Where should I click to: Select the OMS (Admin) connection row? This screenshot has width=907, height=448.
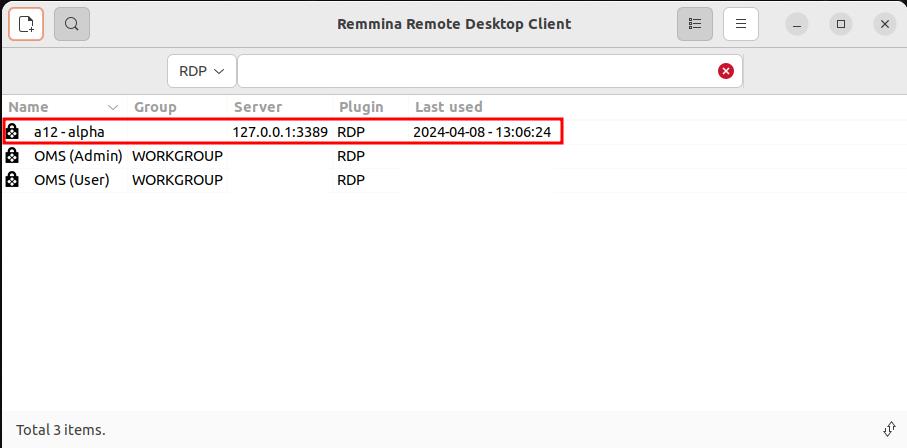[x=78, y=156]
